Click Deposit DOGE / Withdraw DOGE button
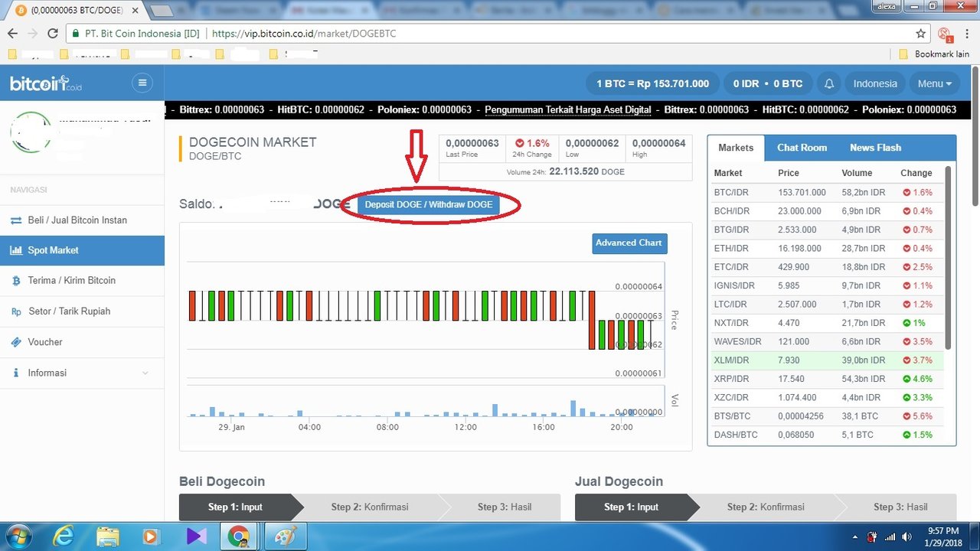The height and width of the screenshot is (551, 980). click(x=428, y=204)
